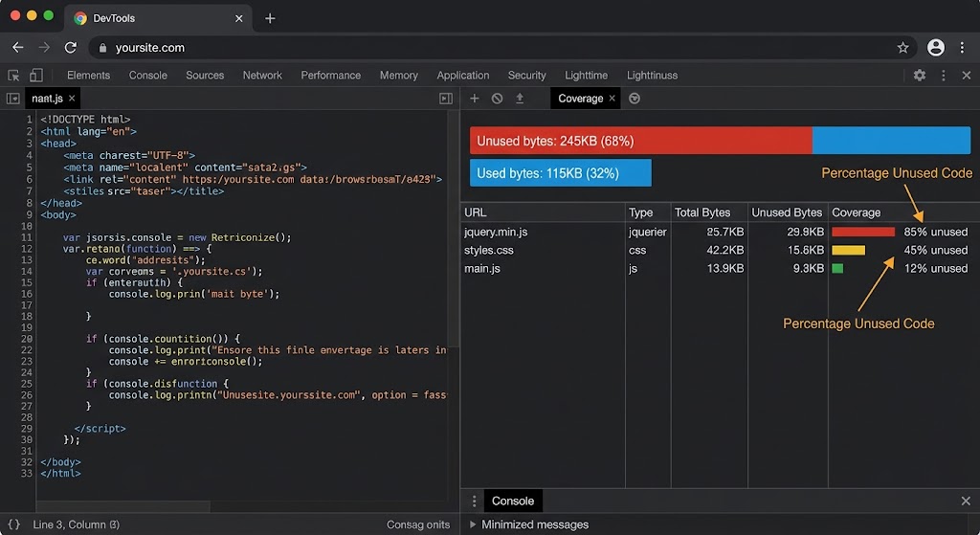Switch to the Elements panel
This screenshot has width=980, height=535.
[x=88, y=75]
